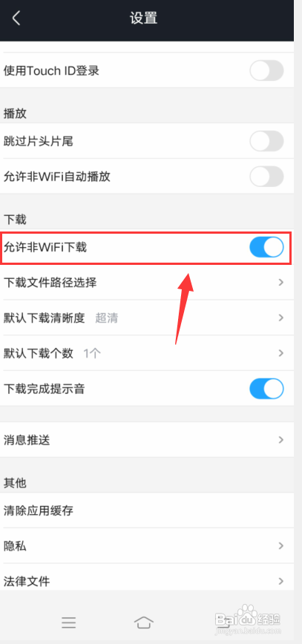Image resolution: width=302 pixels, height=644 pixels.
Task: Open 默认下载清晰度 chevron arrow
Action: point(281,318)
